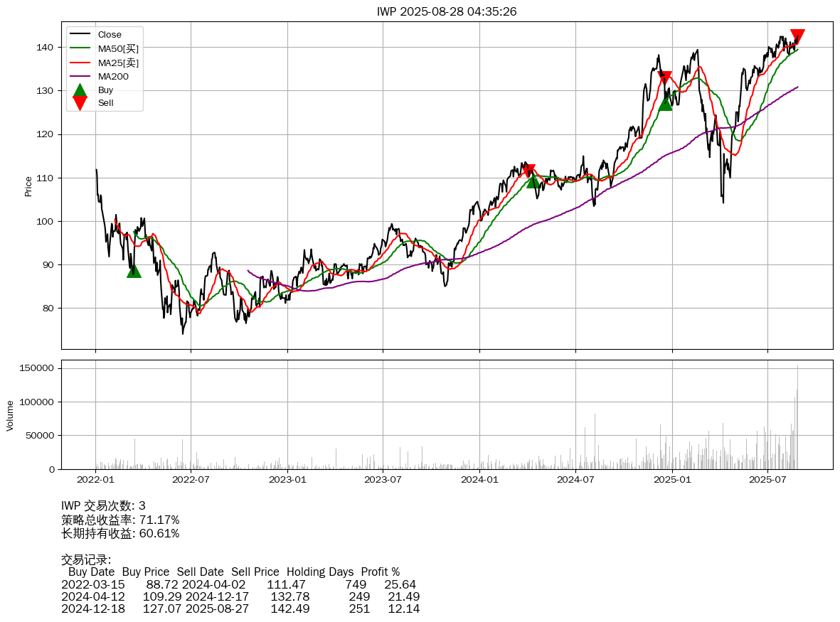Click the red Sell marker near 2024-04
The image size is (840, 622).
[x=528, y=171]
